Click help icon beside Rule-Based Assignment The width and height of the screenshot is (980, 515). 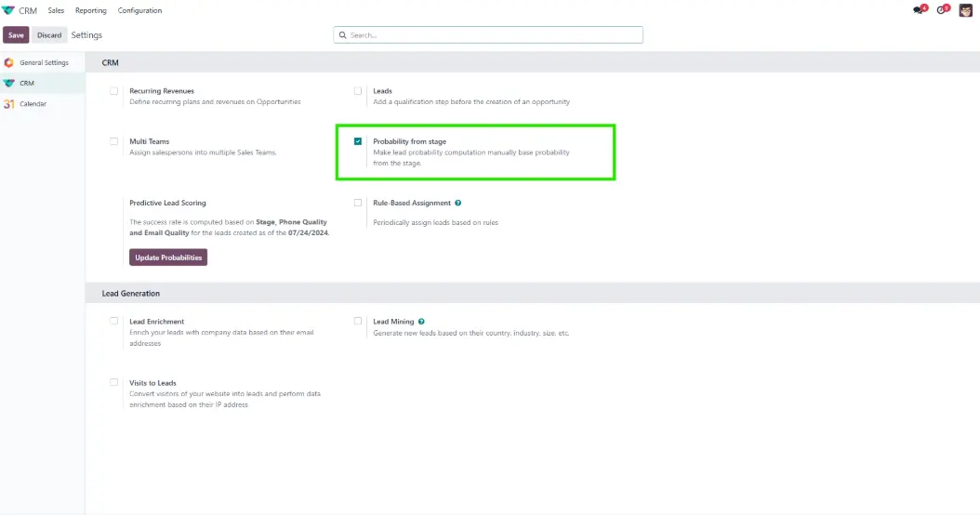tap(458, 203)
